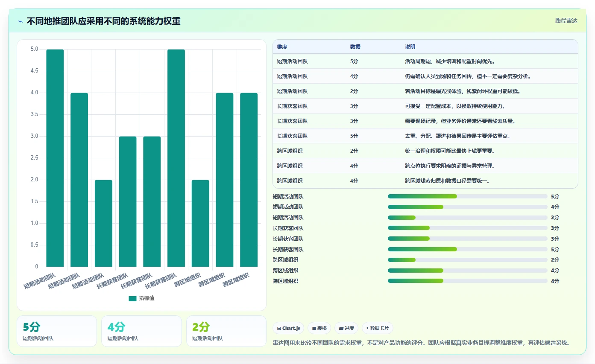The height and width of the screenshot is (364, 595).
Task: Click the 数据卡片 tag chip
Action: click(x=378, y=328)
